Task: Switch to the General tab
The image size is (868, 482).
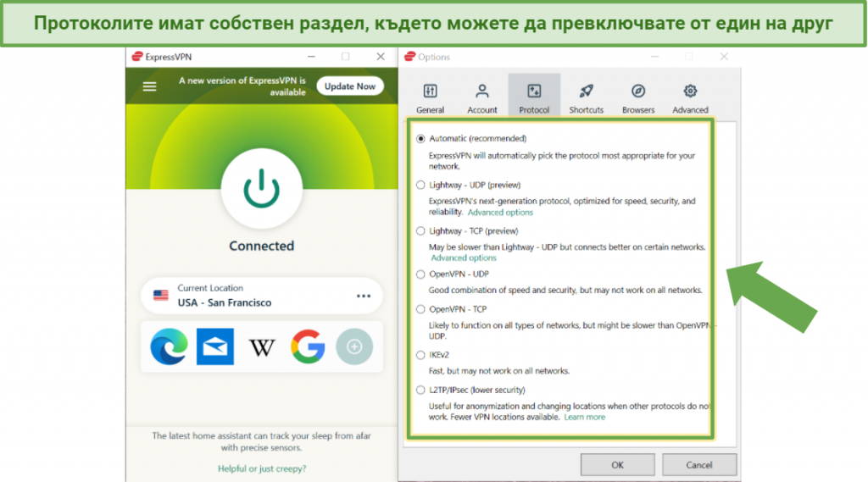Action: (x=430, y=98)
